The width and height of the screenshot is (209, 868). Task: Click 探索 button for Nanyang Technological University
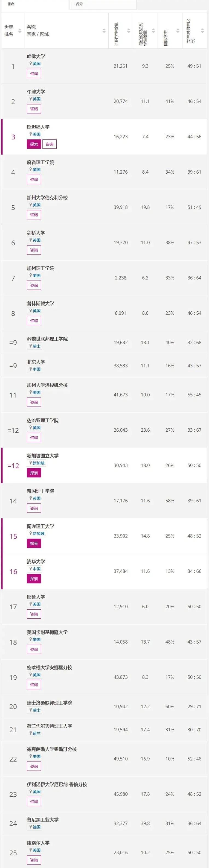[x=34, y=543]
